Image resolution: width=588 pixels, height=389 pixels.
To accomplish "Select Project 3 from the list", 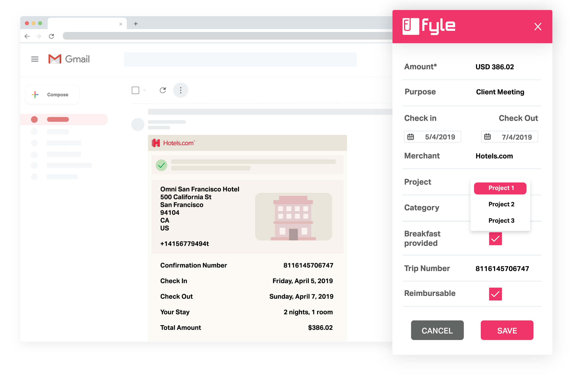I will coord(501,221).
